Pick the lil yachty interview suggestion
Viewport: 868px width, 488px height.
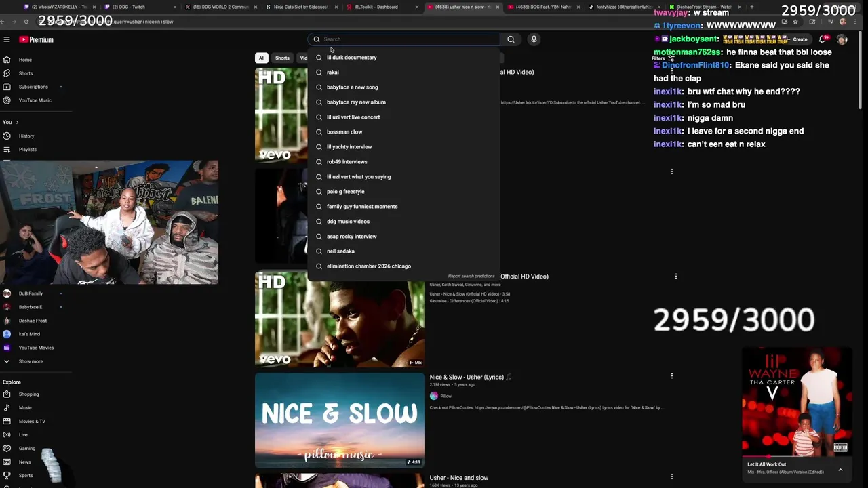pos(403,146)
